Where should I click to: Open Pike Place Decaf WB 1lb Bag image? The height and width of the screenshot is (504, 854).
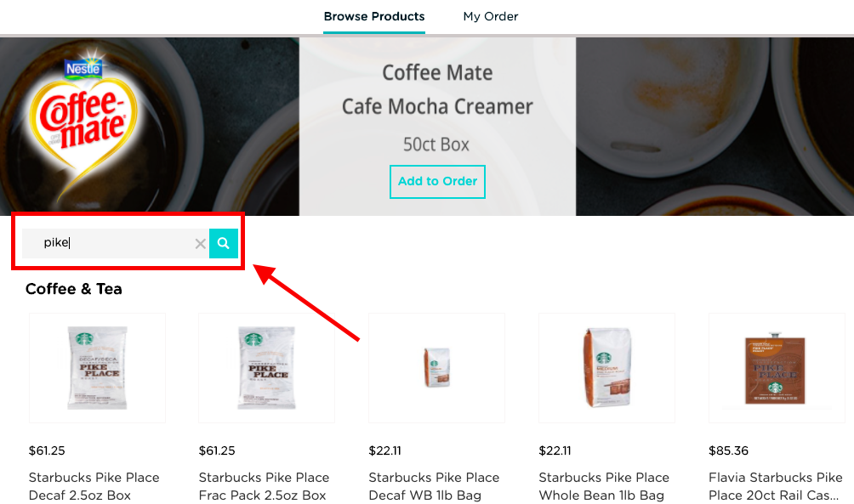(437, 368)
